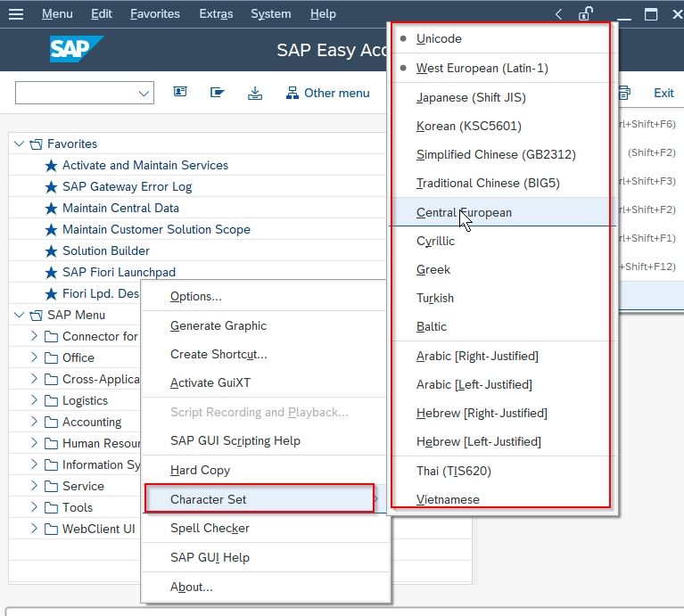The image size is (684, 616).
Task: Select Central European character set
Action: click(x=501, y=212)
